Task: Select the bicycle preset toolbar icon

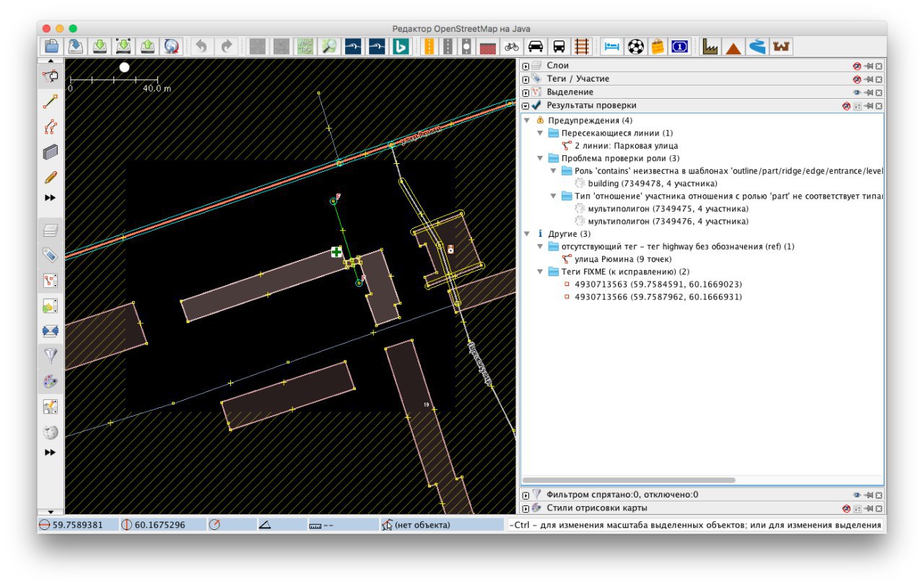Action: coord(512,47)
